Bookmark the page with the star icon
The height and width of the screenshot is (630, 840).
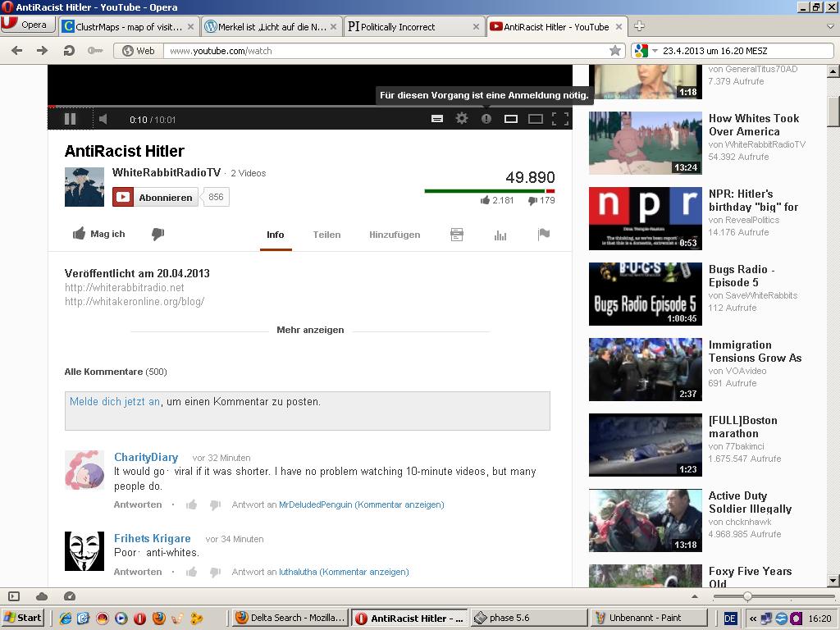615,51
